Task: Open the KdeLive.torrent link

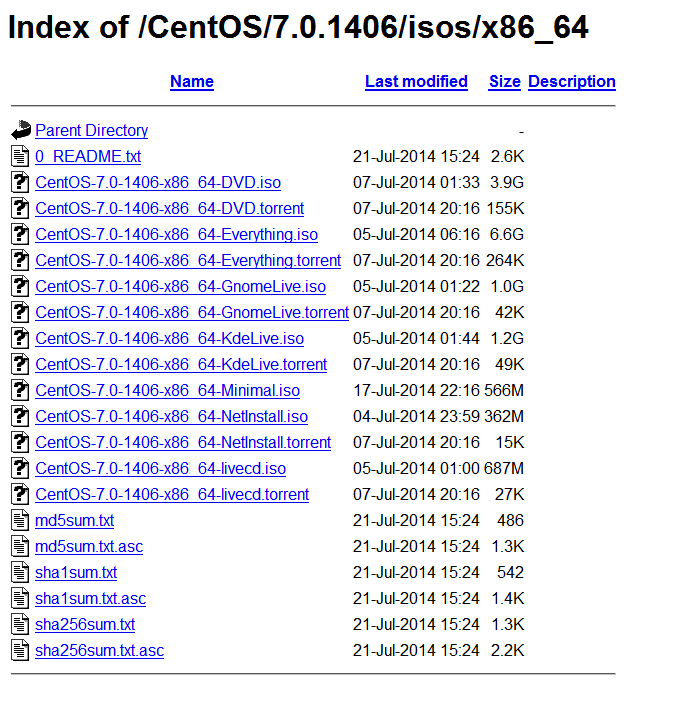Action: pyautogui.click(x=181, y=365)
